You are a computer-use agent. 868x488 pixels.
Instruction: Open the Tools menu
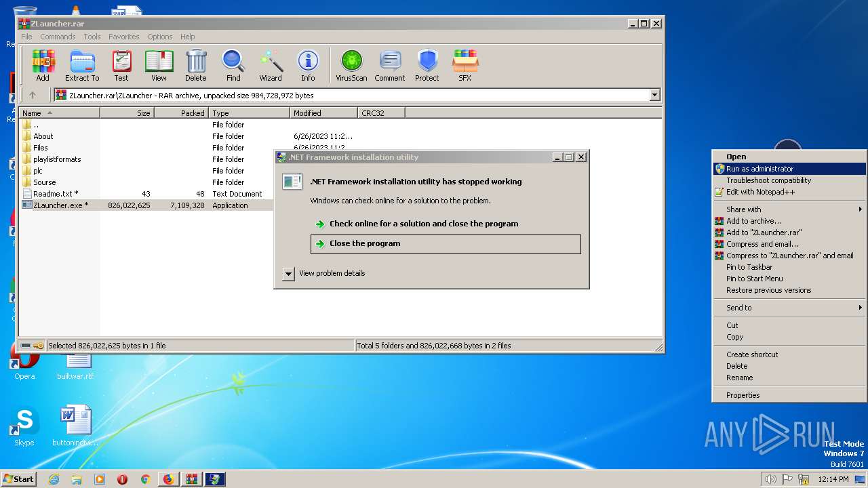tap(92, 37)
